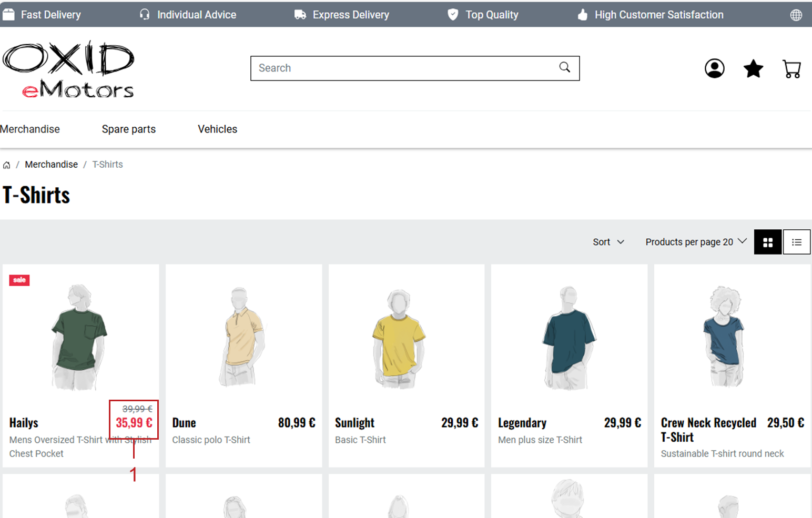Click the search magnifier icon
Image resolution: width=812 pixels, height=518 pixels.
tap(564, 67)
